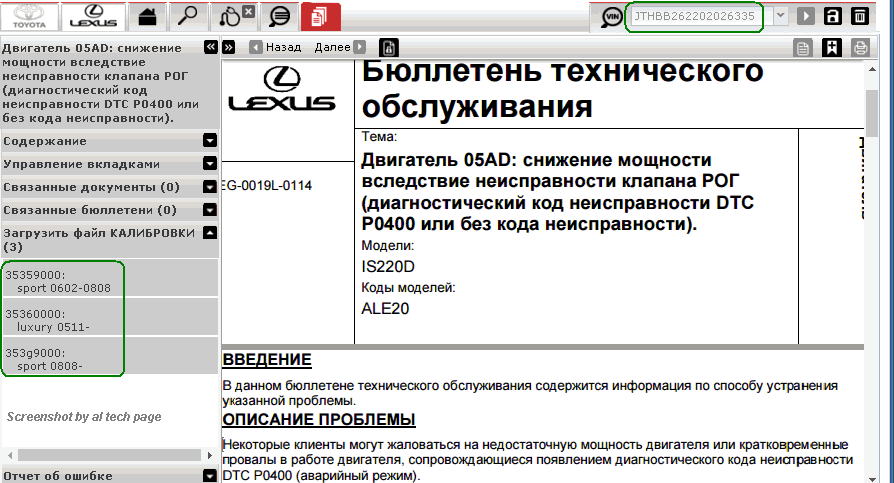Open the home tab icon
The height and width of the screenshot is (483, 894).
[x=148, y=16]
